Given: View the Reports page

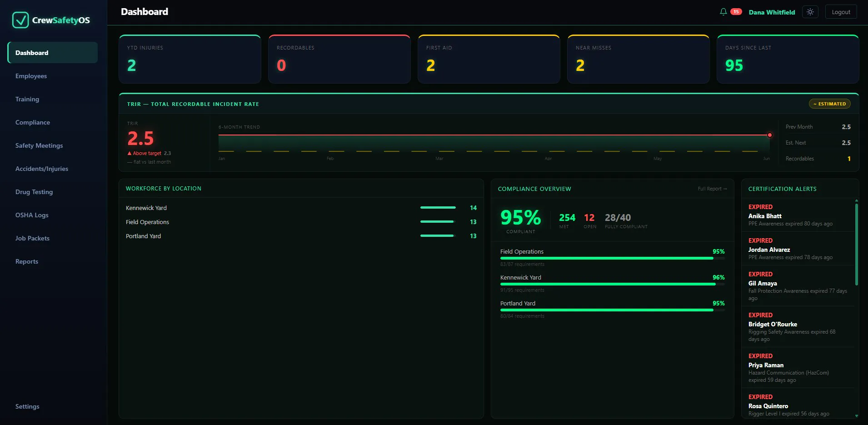Looking at the screenshot, I should [53, 261].
